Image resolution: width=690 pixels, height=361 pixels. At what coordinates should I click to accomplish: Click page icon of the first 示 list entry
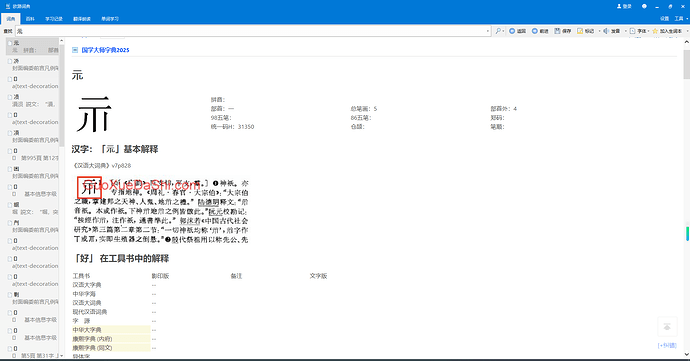click(x=10, y=43)
